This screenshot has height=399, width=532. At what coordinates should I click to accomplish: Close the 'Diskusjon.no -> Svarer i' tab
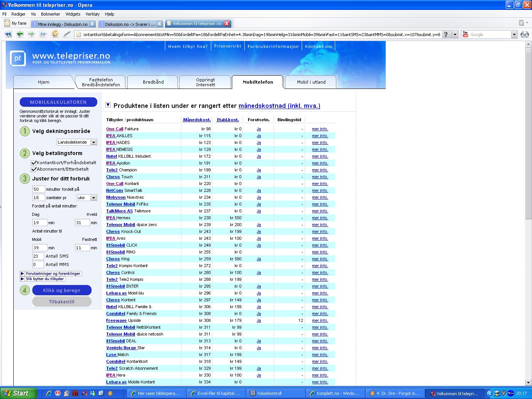(x=160, y=24)
